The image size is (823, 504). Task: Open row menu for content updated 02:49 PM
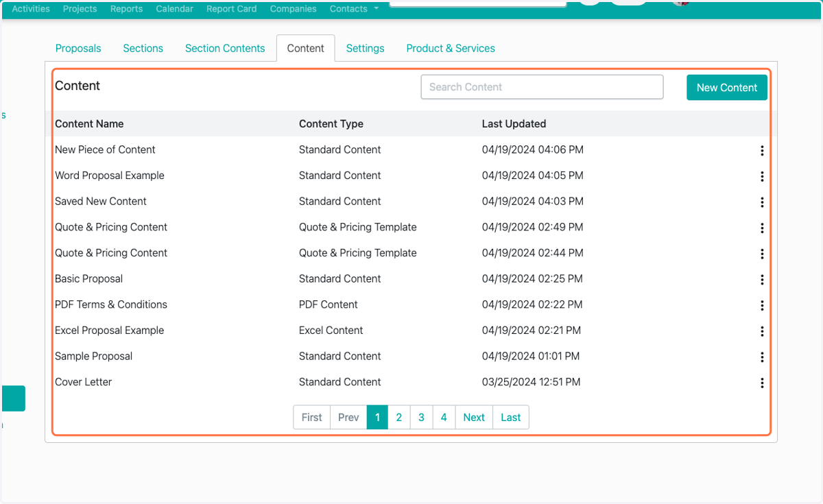click(x=762, y=228)
